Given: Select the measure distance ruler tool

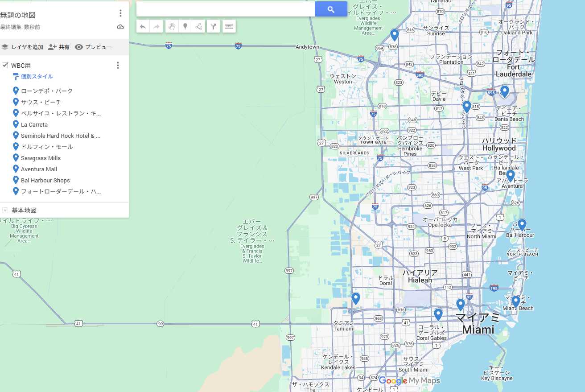Looking at the screenshot, I should pos(229,27).
